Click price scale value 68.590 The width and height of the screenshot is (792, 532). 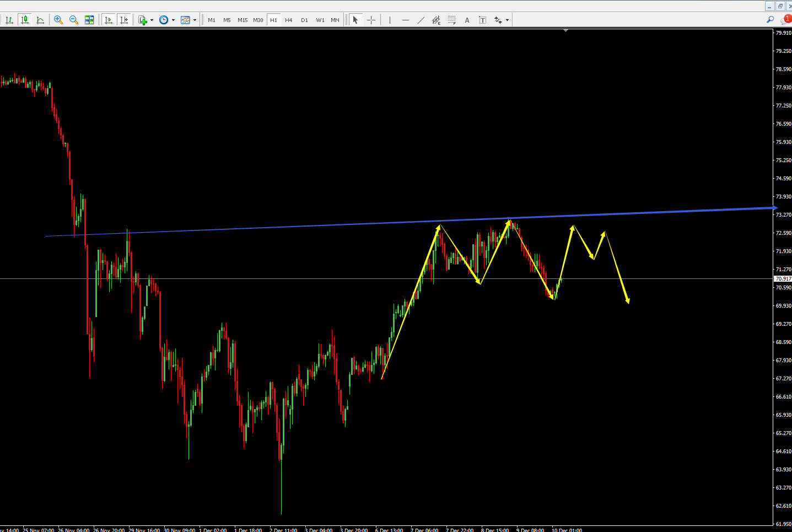click(x=783, y=342)
